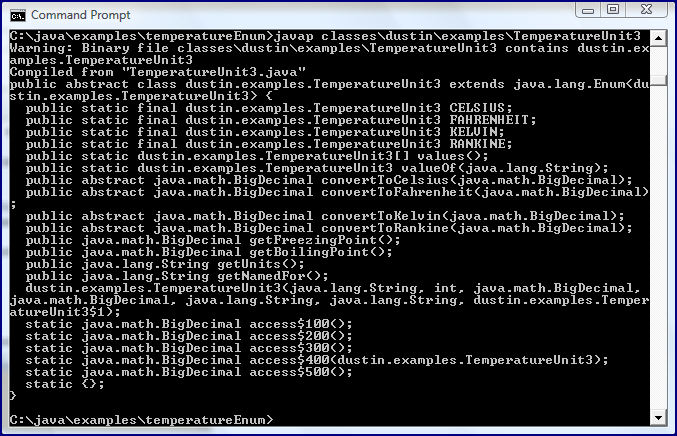Click the access$400 method line
This screenshot has width=677, height=436.
(317, 360)
